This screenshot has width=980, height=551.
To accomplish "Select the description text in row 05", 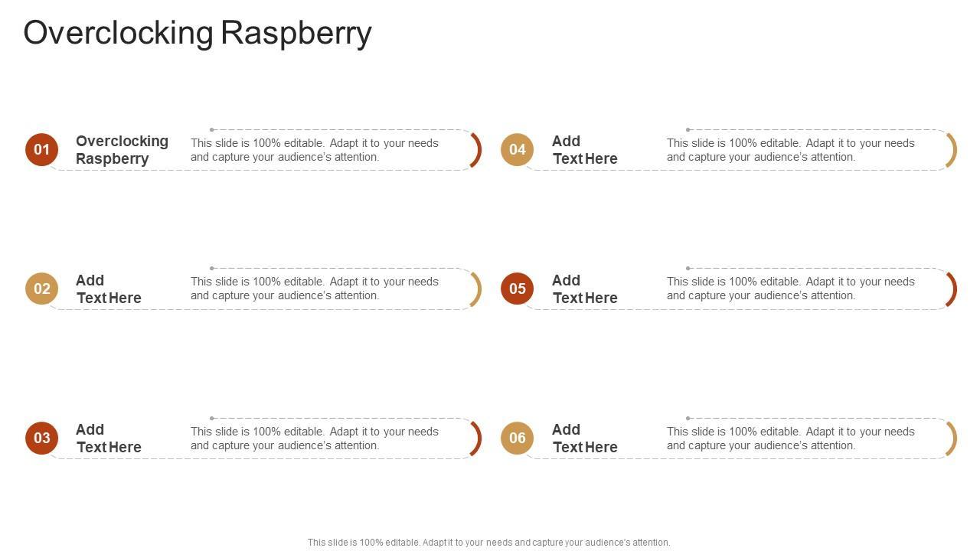I will [x=791, y=289].
